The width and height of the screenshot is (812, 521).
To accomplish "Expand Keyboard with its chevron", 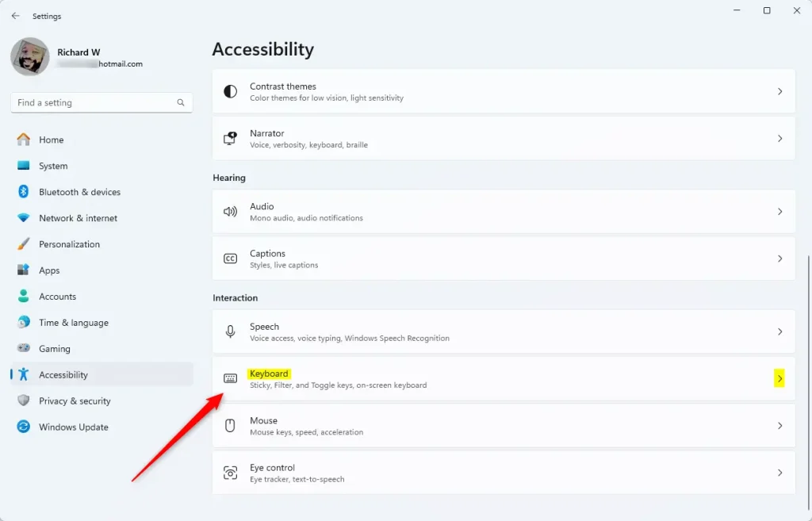I will click(780, 378).
